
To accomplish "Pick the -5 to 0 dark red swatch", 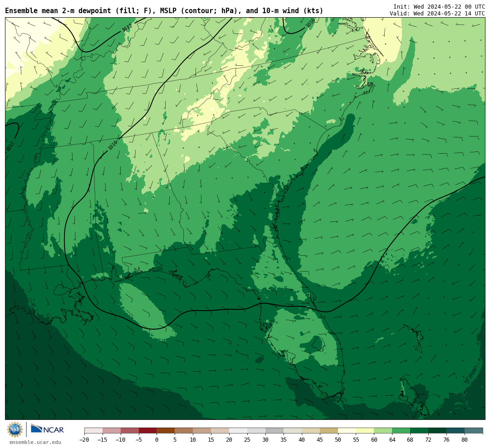I will [148, 431].
